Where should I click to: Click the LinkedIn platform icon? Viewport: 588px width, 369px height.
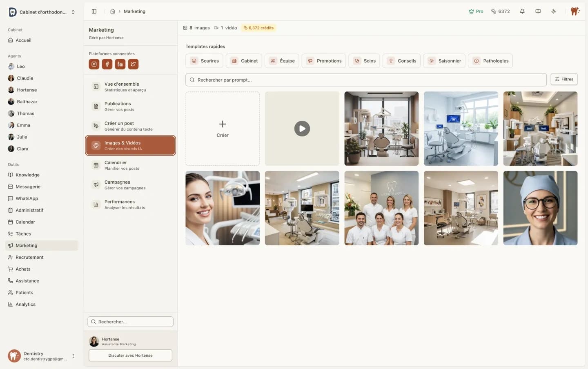click(120, 64)
